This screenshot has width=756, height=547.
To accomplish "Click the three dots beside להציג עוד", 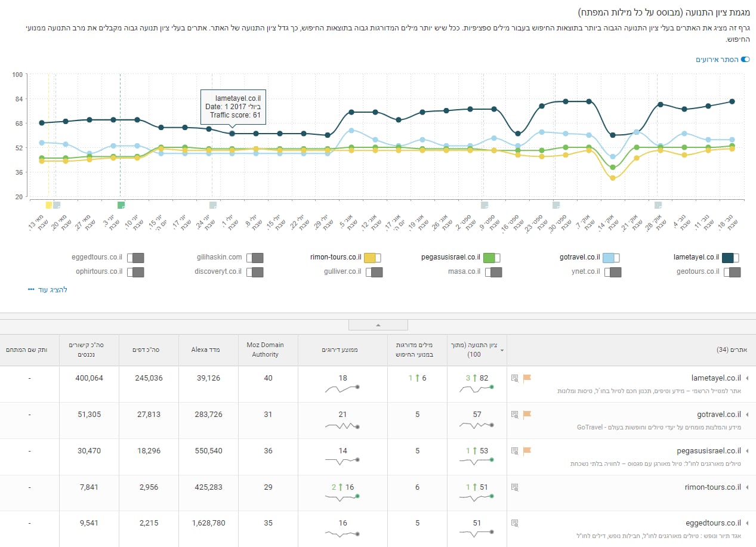I will coord(31,290).
